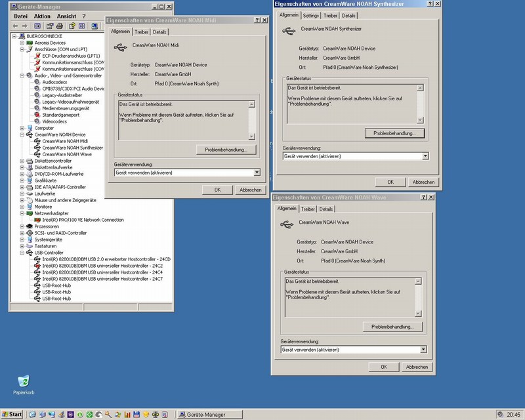Click the bar chart quick launch icon
The height and width of the screenshot is (420, 525).
pos(127,415)
